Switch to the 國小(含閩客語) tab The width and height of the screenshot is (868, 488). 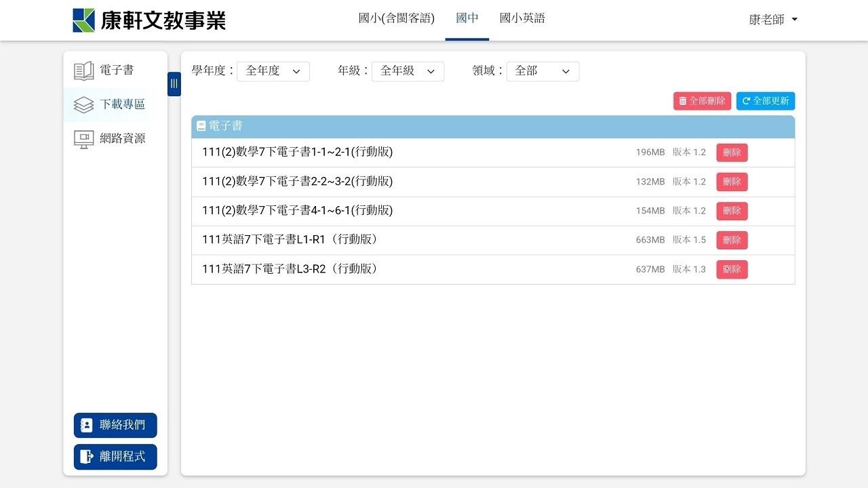pyautogui.click(x=397, y=18)
